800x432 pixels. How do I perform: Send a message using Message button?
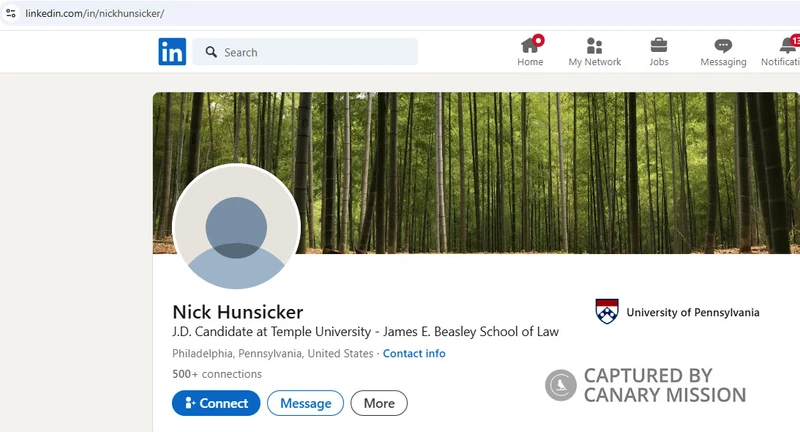tap(305, 403)
